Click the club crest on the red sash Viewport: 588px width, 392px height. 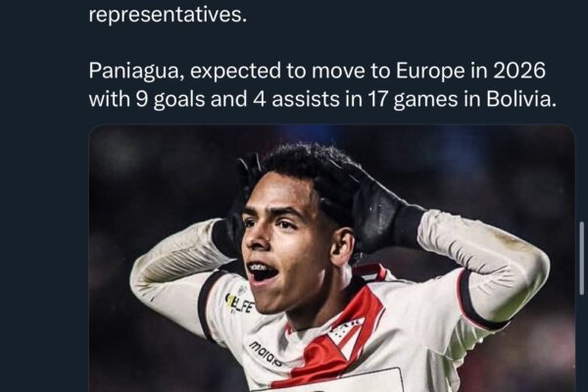[344, 328]
